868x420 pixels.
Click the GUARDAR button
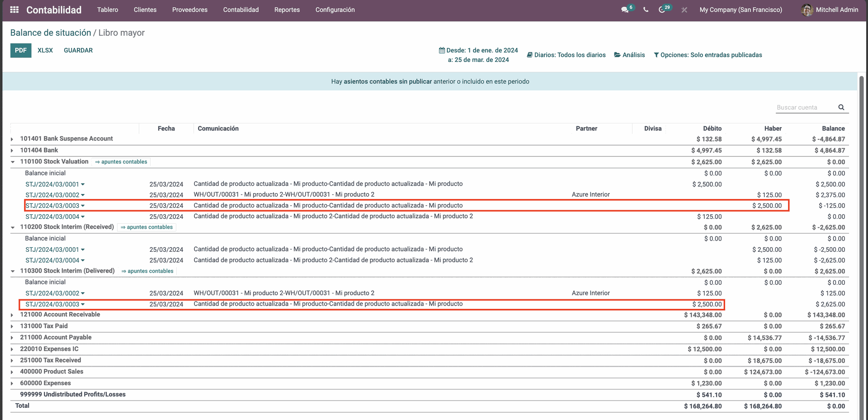click(x=78, y=50)
